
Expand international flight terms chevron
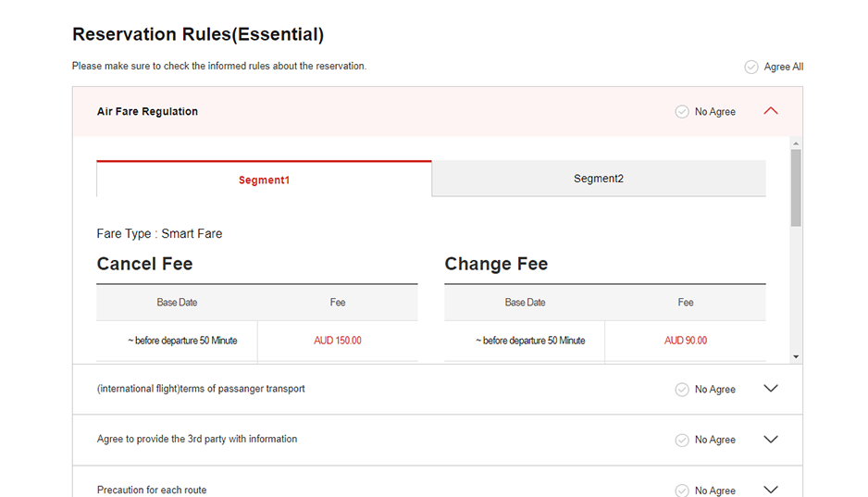click(x=770, y=389)
